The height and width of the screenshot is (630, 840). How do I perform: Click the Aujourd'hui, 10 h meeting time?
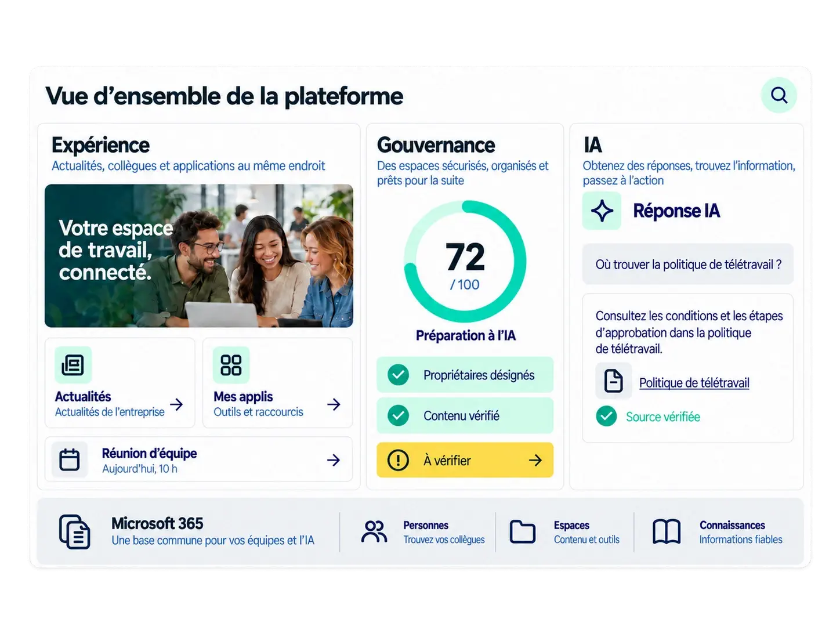tap(140, 469)
